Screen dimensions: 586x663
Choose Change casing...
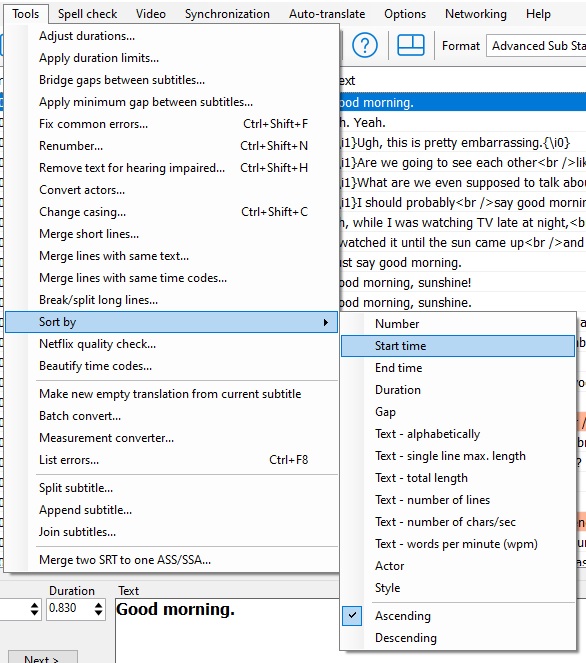point(172,212)
